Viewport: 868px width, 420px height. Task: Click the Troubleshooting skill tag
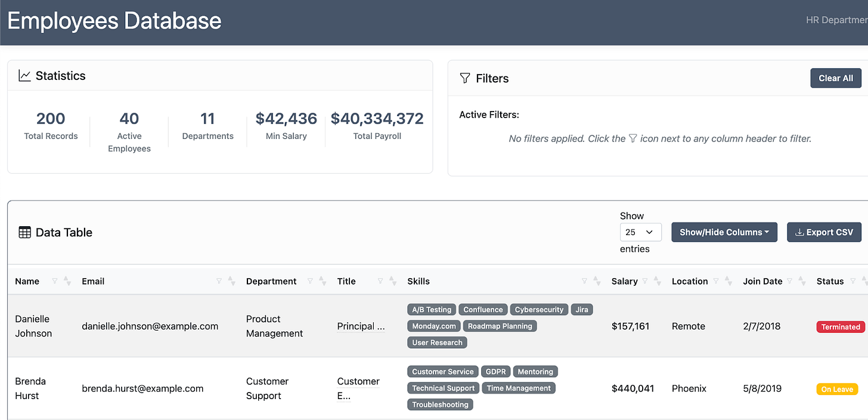(441, 404)
